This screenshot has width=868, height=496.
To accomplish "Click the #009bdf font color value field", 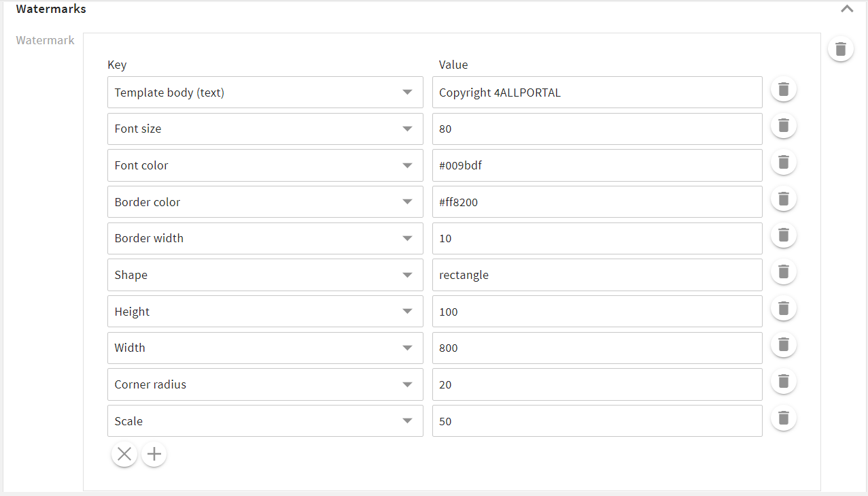I will click(597, 165).
